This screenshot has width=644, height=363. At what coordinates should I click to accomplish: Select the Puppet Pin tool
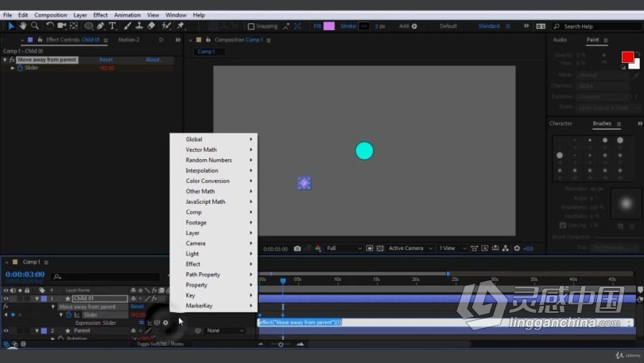[180, 26]
